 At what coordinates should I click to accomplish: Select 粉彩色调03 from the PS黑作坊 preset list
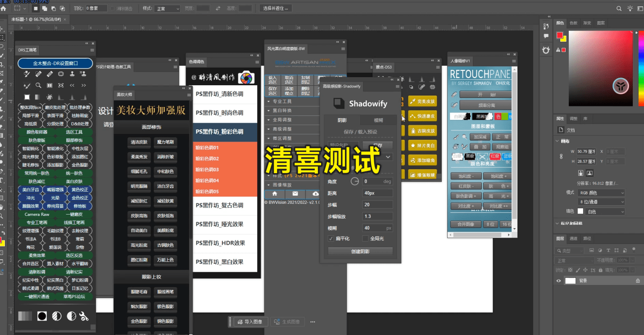[x=207, y=170]
